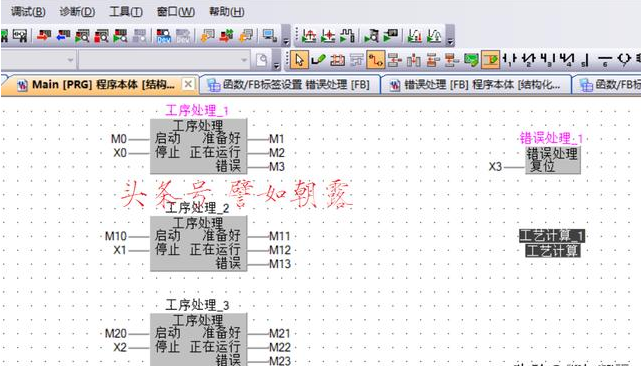Viewport: 643px width, 366px height.
Task: Open the 帮助(H) menu
Action: coord(227,11)
